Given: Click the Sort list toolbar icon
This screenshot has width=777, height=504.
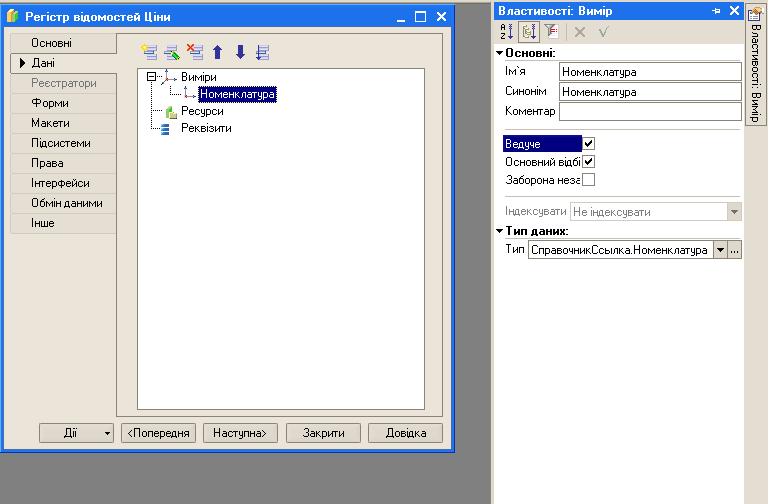Looking at the screenshot, I should coord(263,52).
